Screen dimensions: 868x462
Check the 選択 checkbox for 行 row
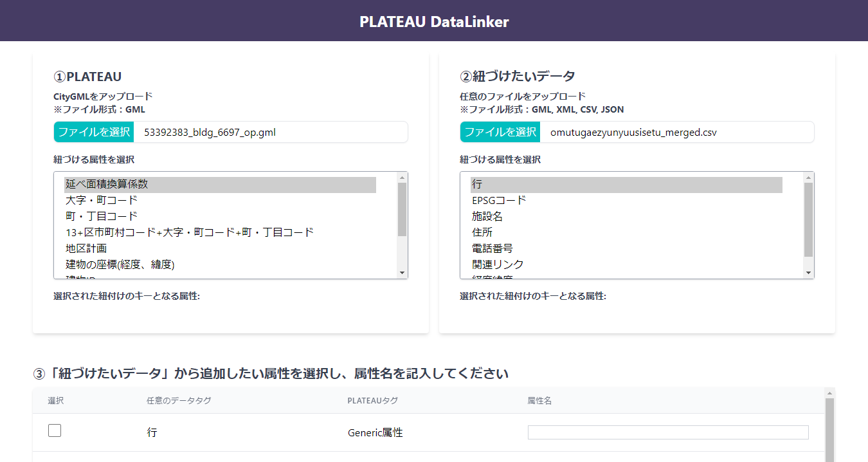[x=55, y=430]
